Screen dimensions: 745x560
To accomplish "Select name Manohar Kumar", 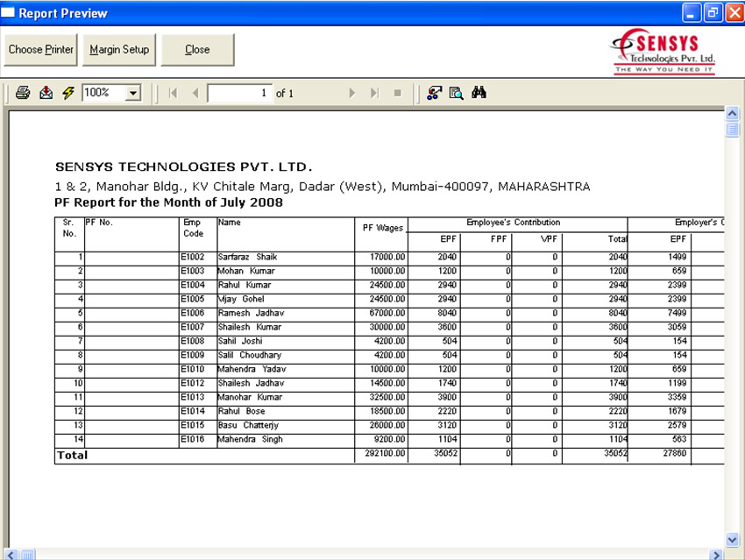I will [x=250, y=397].
